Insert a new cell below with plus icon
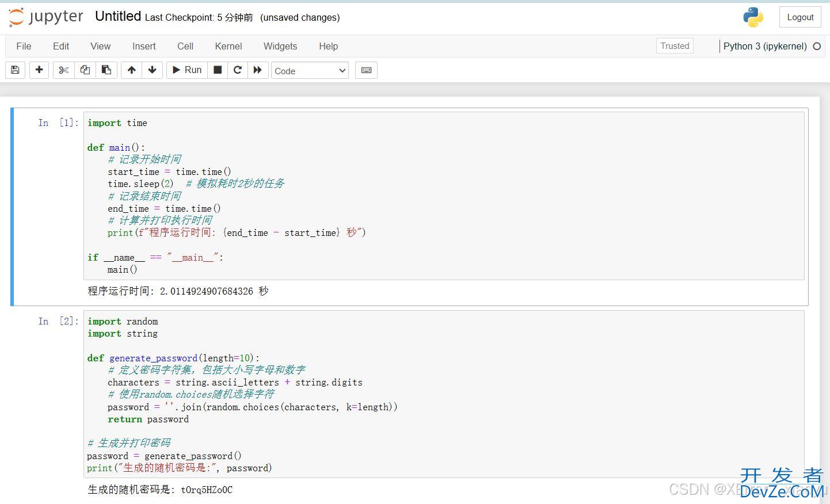The height and width of the screenshot is (504, 830). (x=39, y=70)
